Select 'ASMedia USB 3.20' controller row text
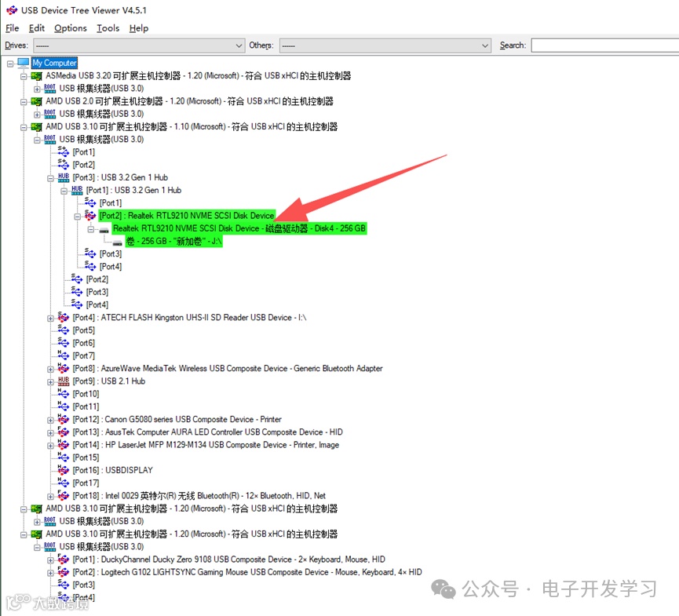Image resolution: width=679 pixels, height=616 pixels. coord(199,76)
